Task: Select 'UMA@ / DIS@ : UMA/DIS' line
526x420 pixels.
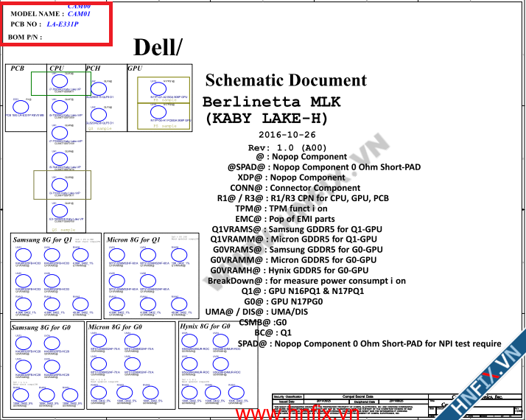Action: point(256,312)
